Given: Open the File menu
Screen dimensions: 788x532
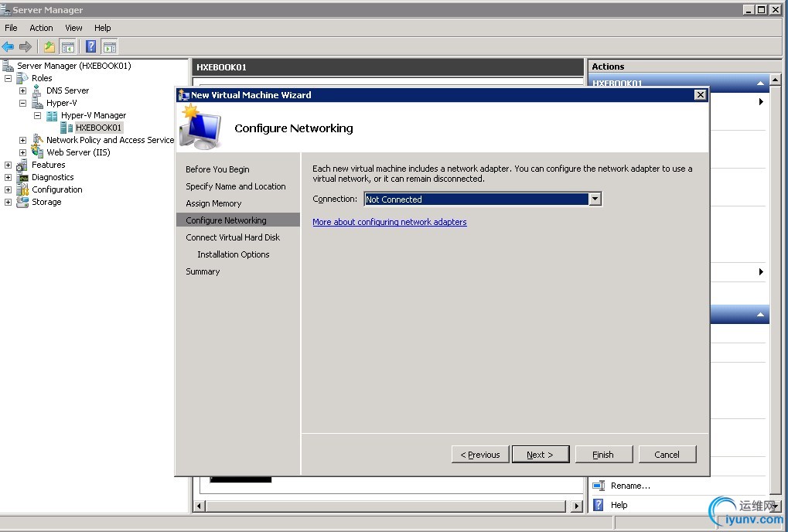Looking at the screenshot, I should pos(11,28).
